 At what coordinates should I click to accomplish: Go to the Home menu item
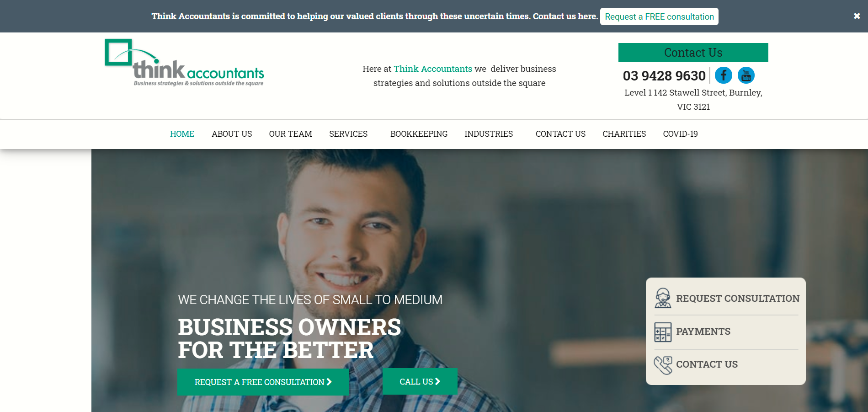pos(182,134)
